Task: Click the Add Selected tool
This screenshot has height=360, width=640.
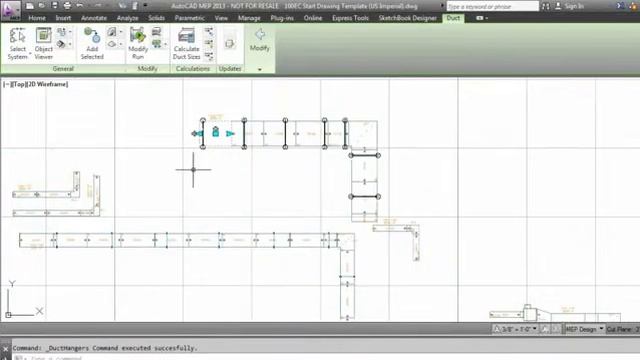Action: tap(92, 44)
